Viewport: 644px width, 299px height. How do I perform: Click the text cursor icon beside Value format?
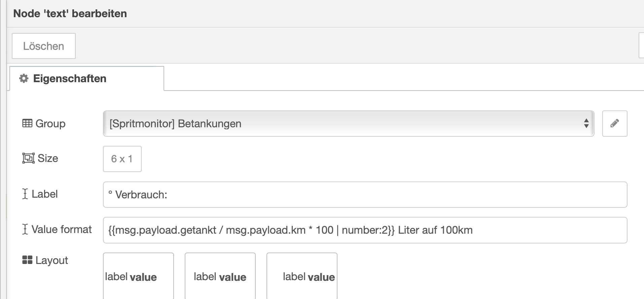(x=25, y=229)
